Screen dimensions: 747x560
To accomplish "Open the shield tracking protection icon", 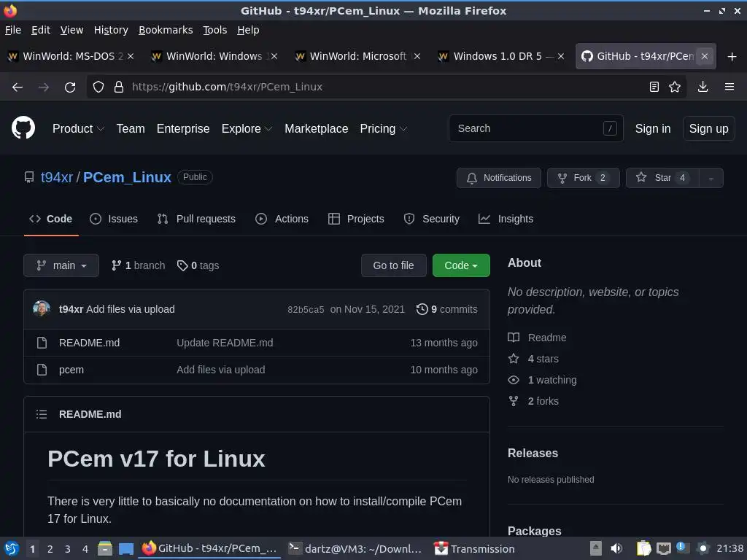I will (x=98, y=87).
